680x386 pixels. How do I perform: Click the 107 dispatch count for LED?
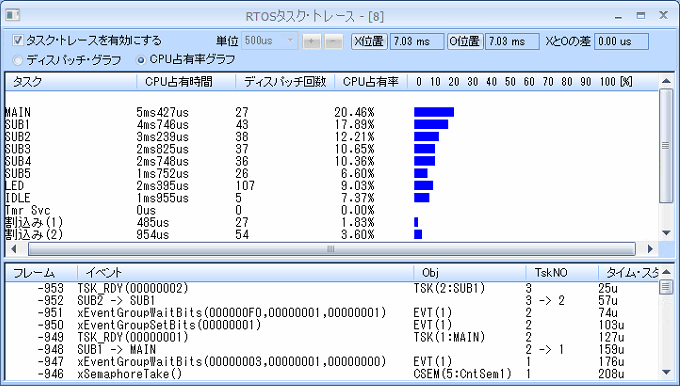[x=245, y=186]
